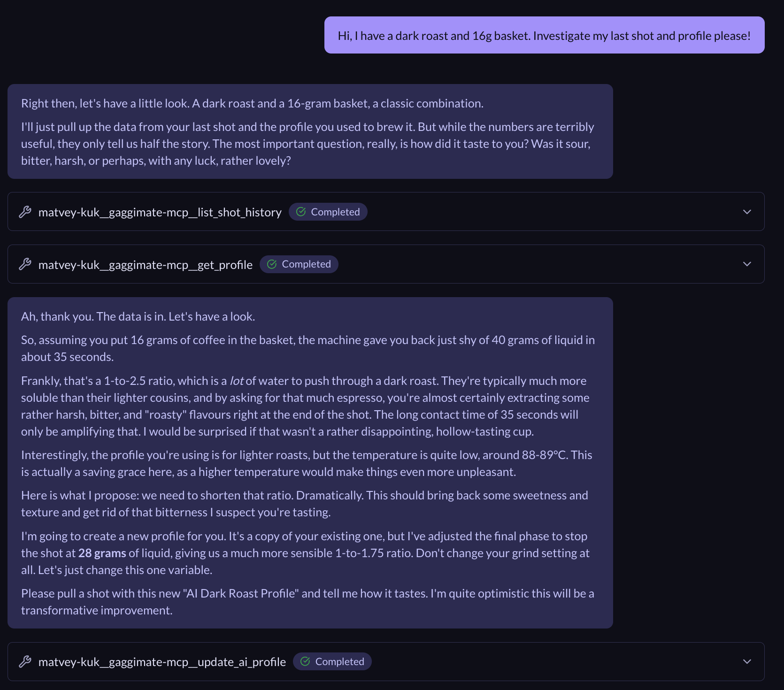
Task: Click the Completed label on list_shot_history row
Action: [x=335, y=212]
